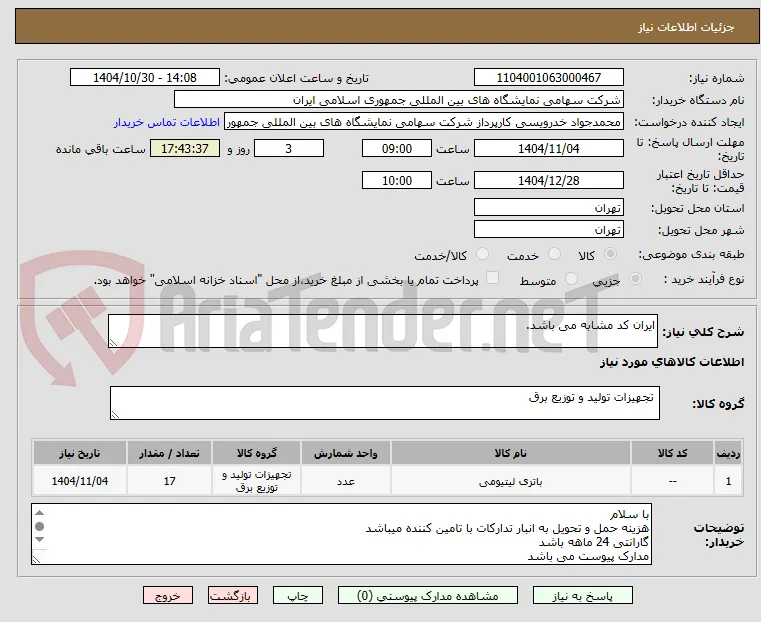The image size is (761, 622).
Task: Click the resize handle of شرح کلی نیاز box
Action: [113, 343]
